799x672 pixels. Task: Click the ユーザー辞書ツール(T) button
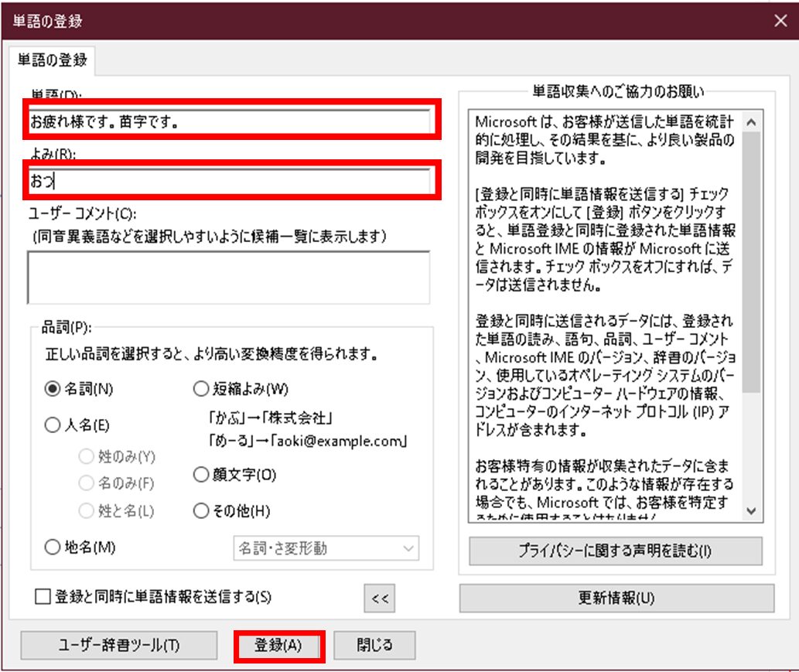coord(118,645)
